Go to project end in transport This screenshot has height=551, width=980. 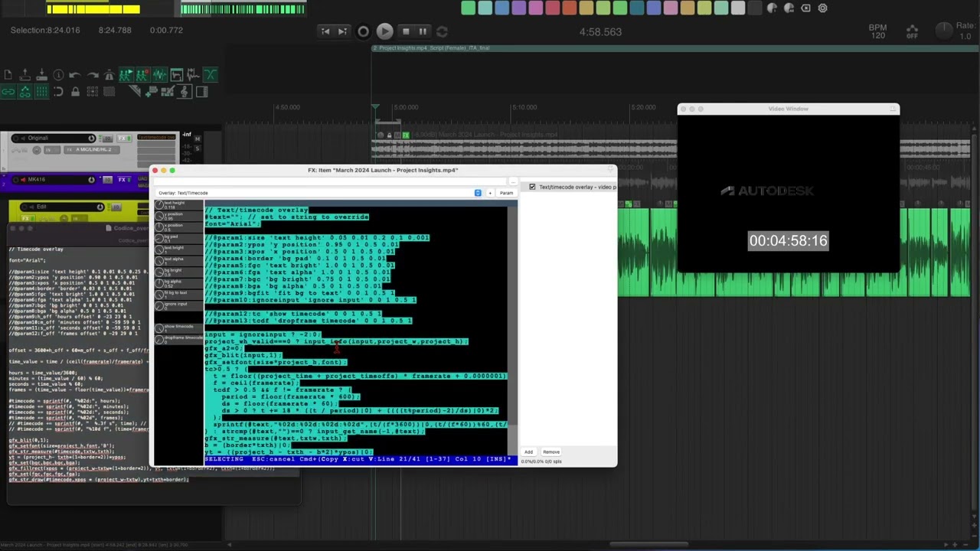342,31
